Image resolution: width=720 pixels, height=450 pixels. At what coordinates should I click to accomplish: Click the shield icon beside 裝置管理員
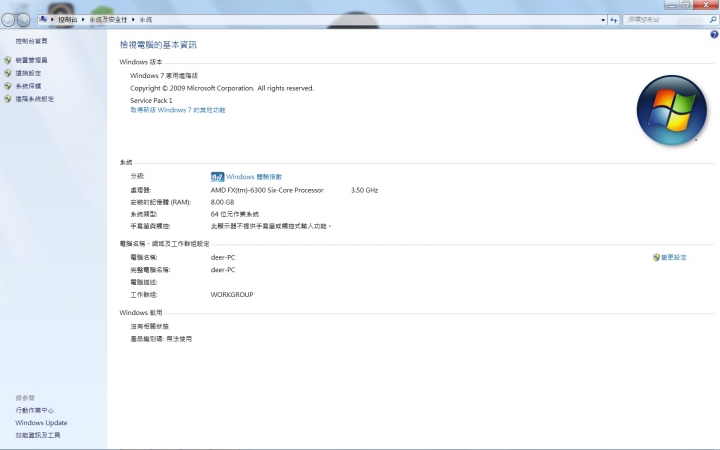(7, 60)
